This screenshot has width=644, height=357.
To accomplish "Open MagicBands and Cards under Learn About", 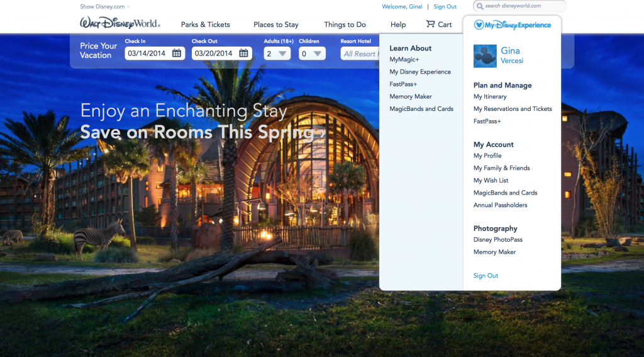I will point(421,109).
